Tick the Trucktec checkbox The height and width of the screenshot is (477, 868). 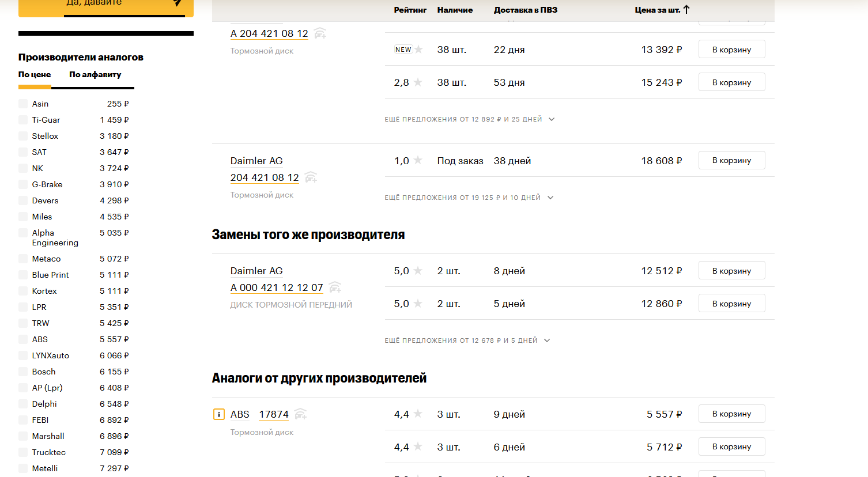(23, 452)
